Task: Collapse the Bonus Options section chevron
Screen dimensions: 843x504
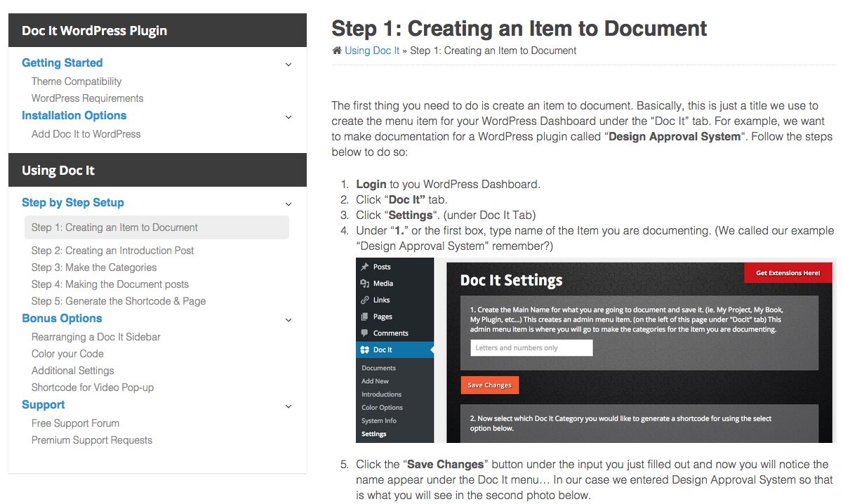Action: [x=288, y=320]
